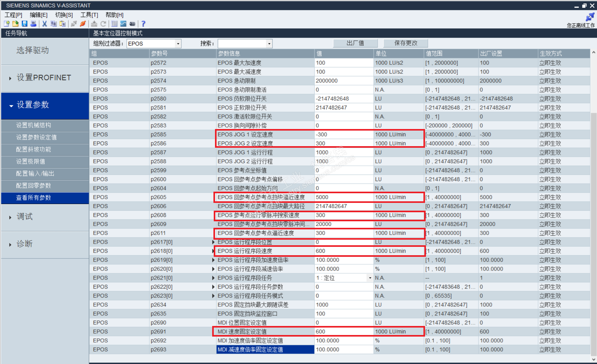Save the project using the floppy disk icon
Image resolution: width=597 pixels, height=364 pixels.
pyautogui.click(x=25, y=24)
